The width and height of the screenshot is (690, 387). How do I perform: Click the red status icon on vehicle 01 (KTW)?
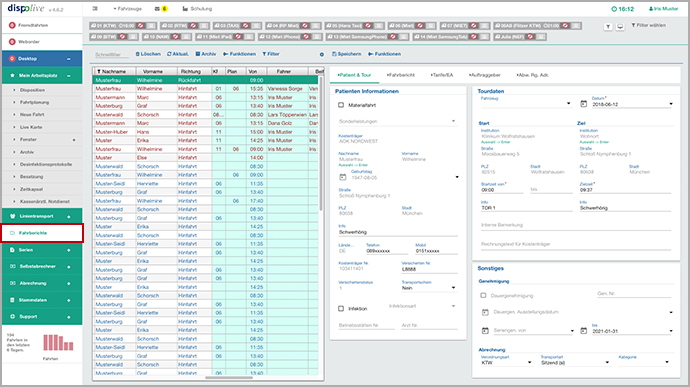[140, 26]
